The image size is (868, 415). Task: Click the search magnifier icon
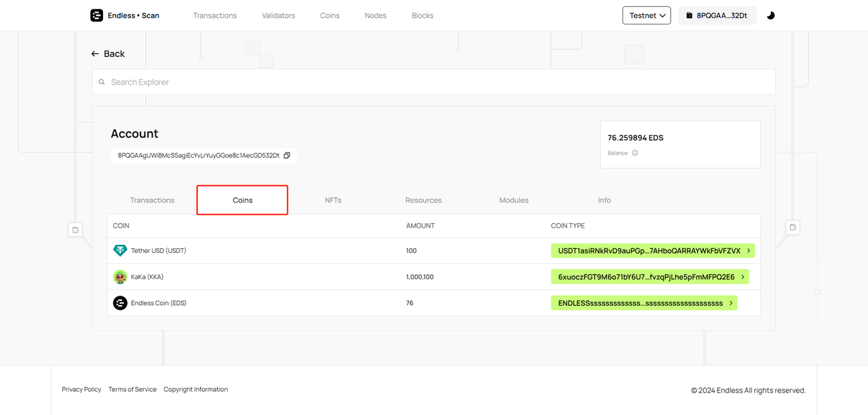tap(102, 82)
